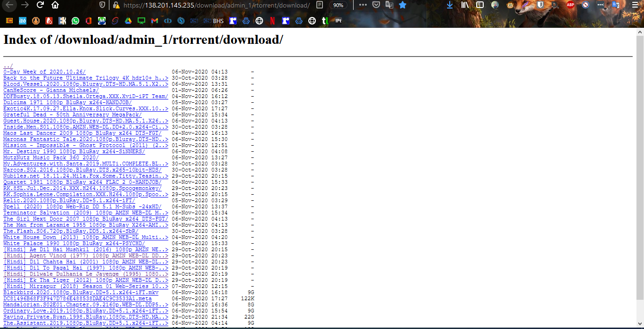Viewport: 644px width, 329px height.
Task: Open the Google Drive bookmark
Action: [128, 21]
